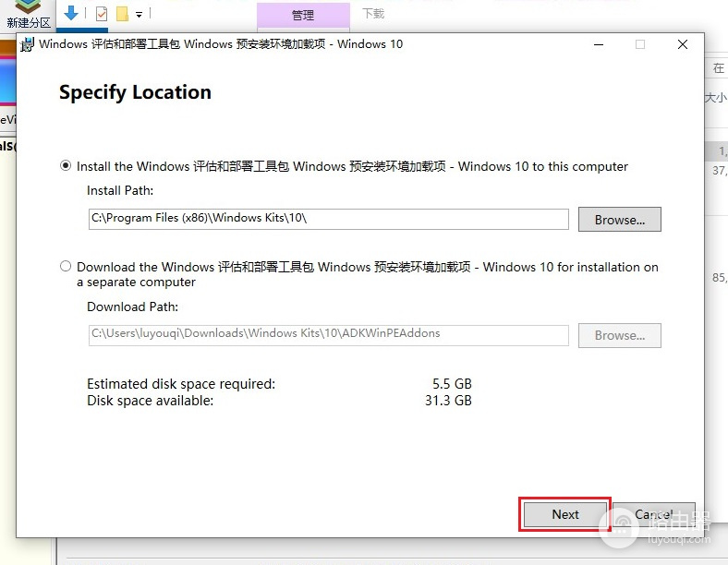Select the Download for separate computer option
Viewport: 728px width, 565px height.
coord(66,266)
